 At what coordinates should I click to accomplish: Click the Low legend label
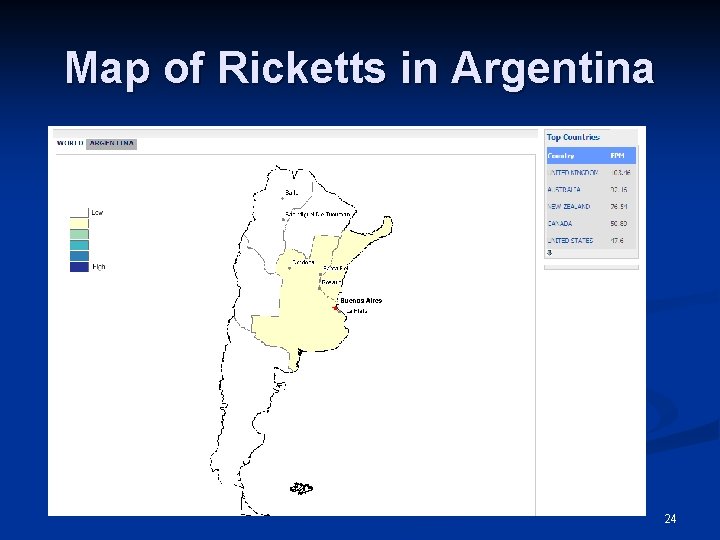pyautogui.click(x=97, y=213)
